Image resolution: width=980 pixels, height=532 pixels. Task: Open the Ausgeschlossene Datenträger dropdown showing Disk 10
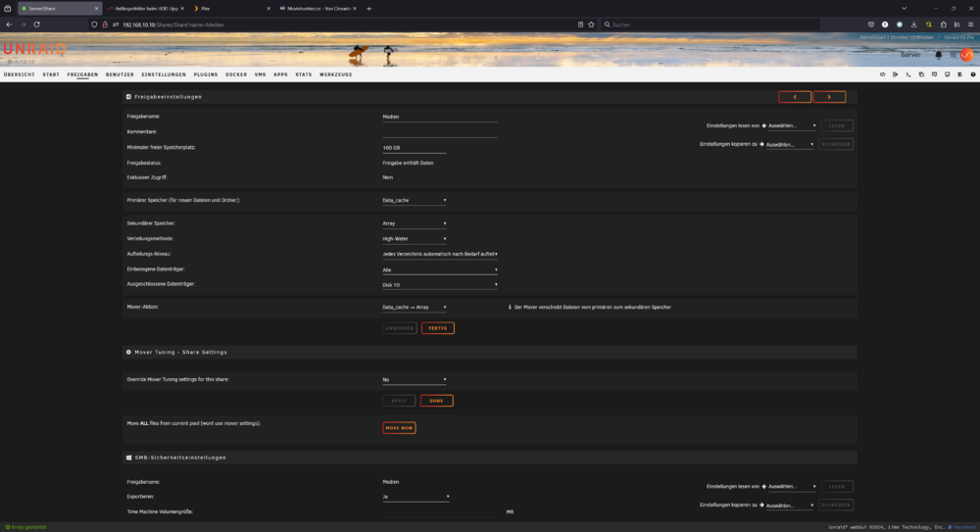[440, 284]
